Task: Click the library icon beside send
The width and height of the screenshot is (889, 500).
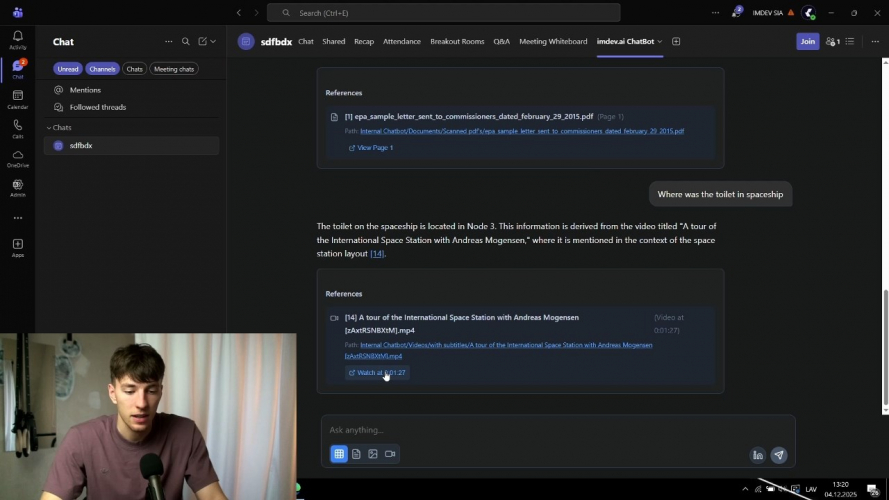Action: coord(758,455)
